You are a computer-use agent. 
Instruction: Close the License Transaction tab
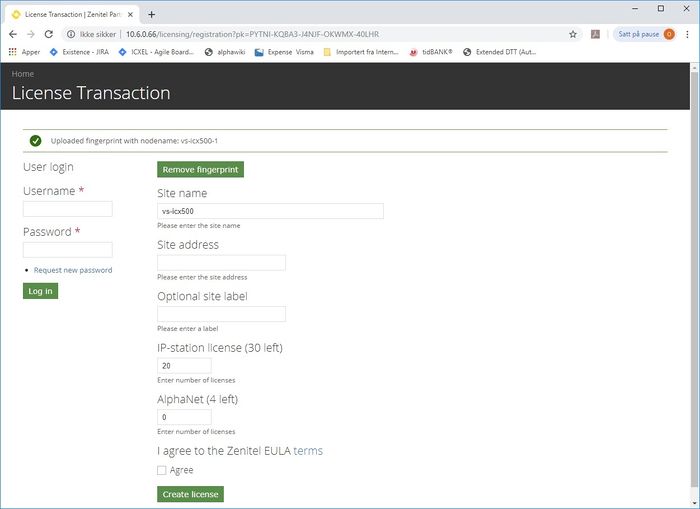(130, 14)
